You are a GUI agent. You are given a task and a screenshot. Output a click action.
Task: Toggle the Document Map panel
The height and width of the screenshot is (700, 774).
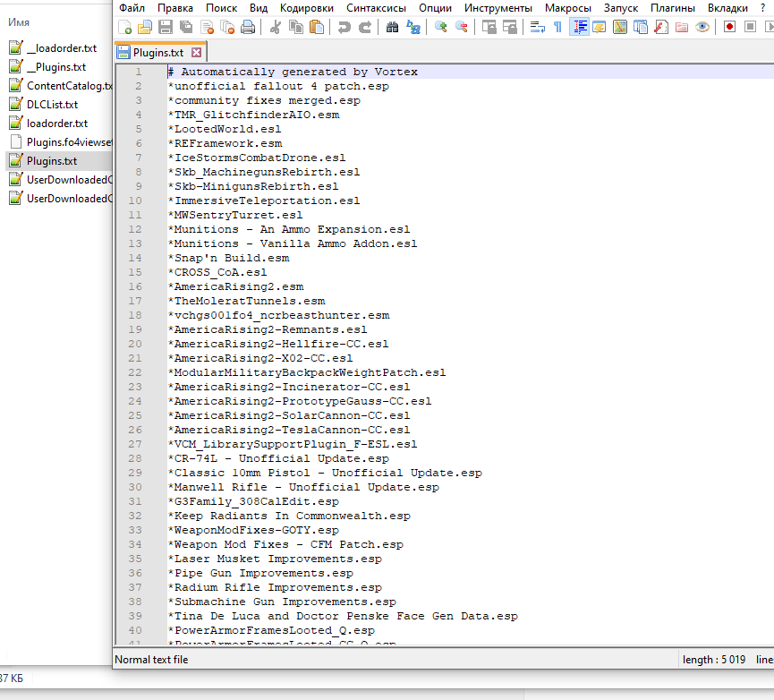pos(620,27)
